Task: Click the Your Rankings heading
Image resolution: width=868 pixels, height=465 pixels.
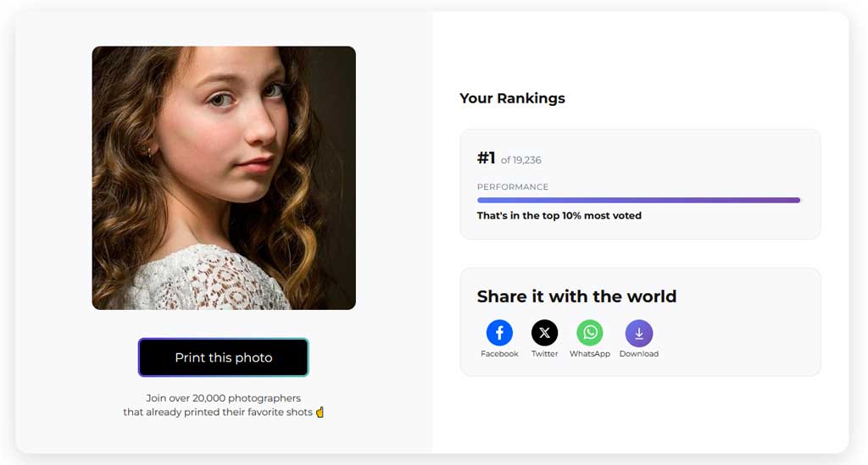Action: (512, 98)
